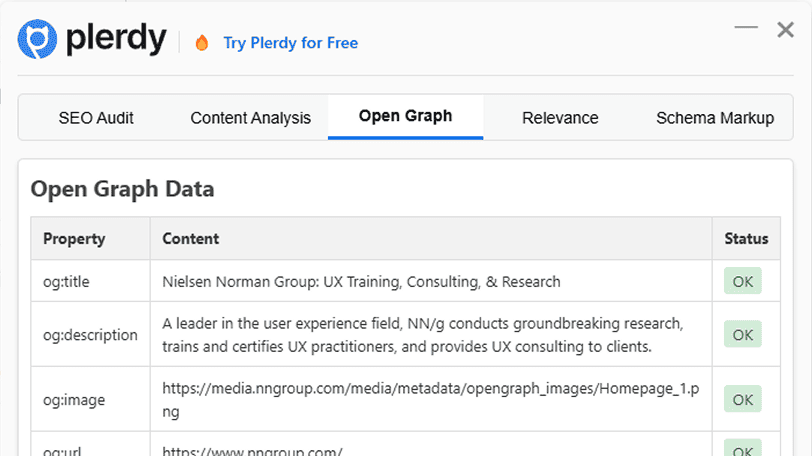Click the Open Graph Data heading
Viewport: 812px width, 456px height.
click(122, 188)
